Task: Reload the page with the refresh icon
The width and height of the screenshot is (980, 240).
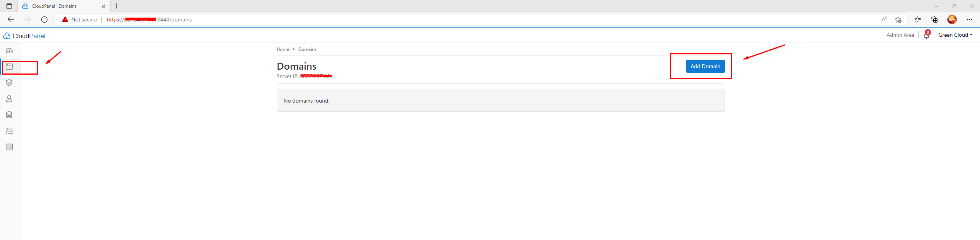Action: click(44, 20)
